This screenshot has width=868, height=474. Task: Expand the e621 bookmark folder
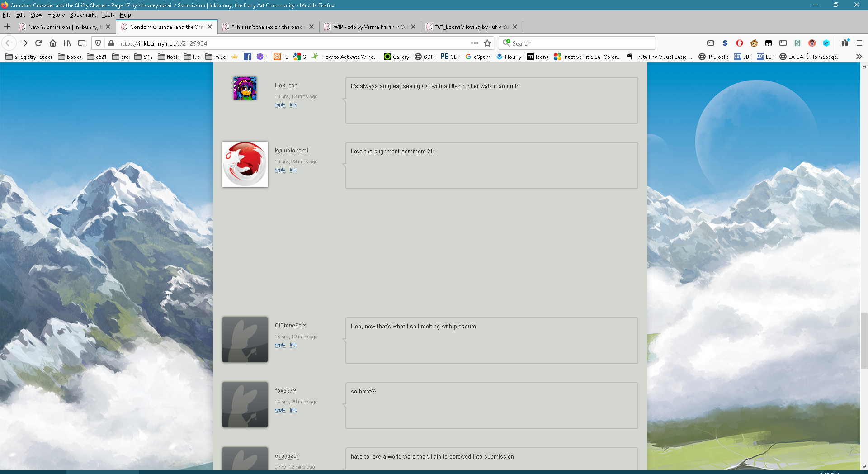click(97, 57)
